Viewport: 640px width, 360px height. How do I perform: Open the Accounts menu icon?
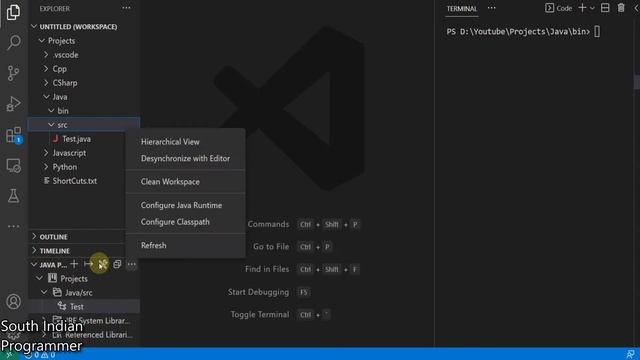coord(13,302)
